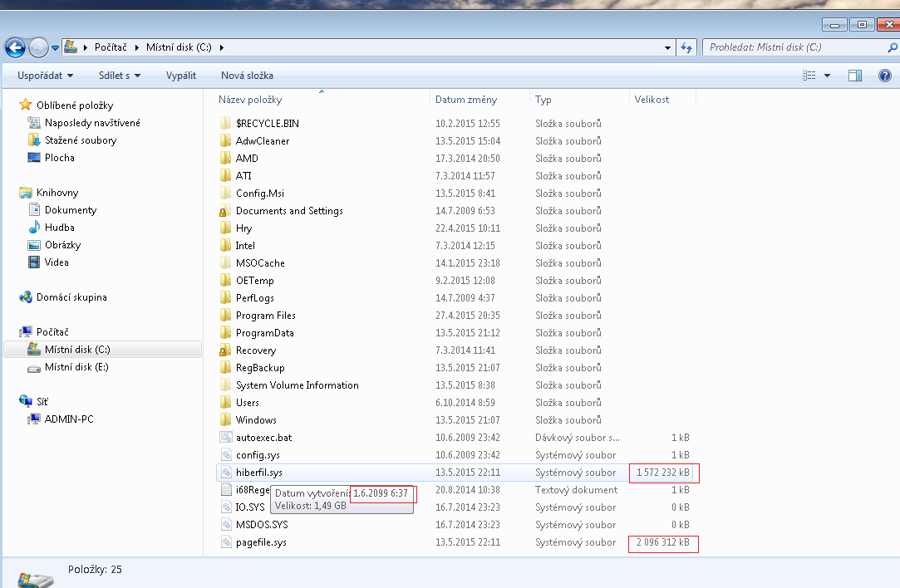900x588 pixels.
Task: Create a folder with Nová složka
Action: [x=247, y=76]
